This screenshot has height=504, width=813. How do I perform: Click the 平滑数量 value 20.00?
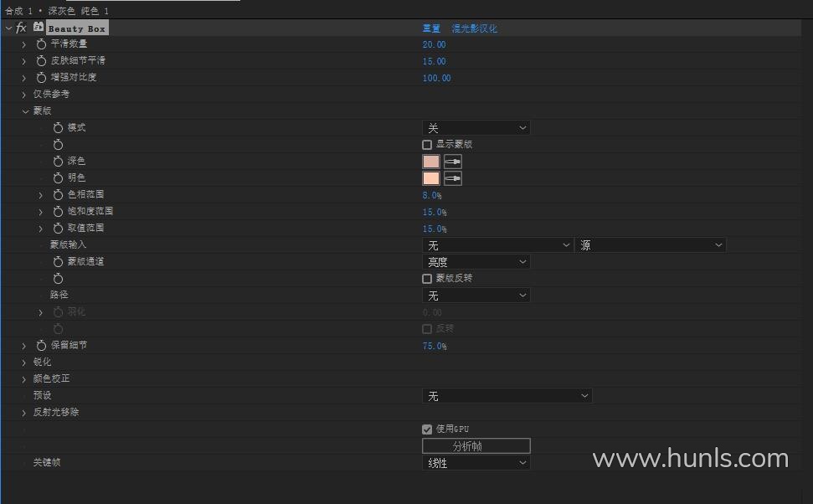434,44
